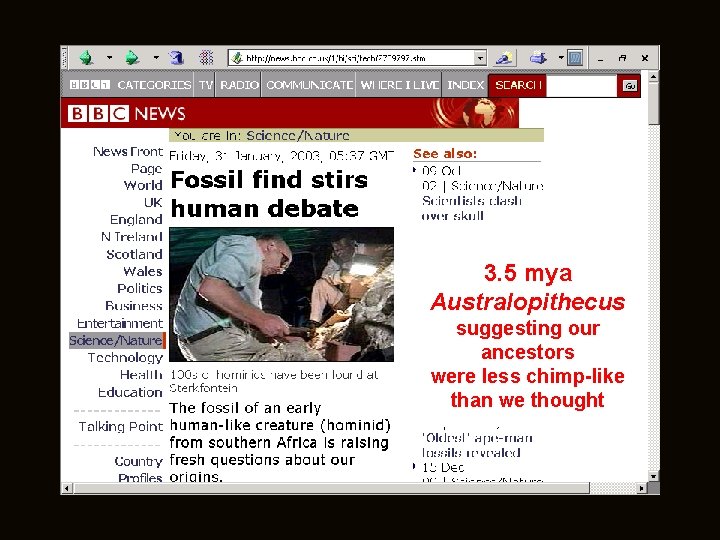Viewport: 720px width, 540px height.
Task: Go to the Health section
Action: point(141,375)
